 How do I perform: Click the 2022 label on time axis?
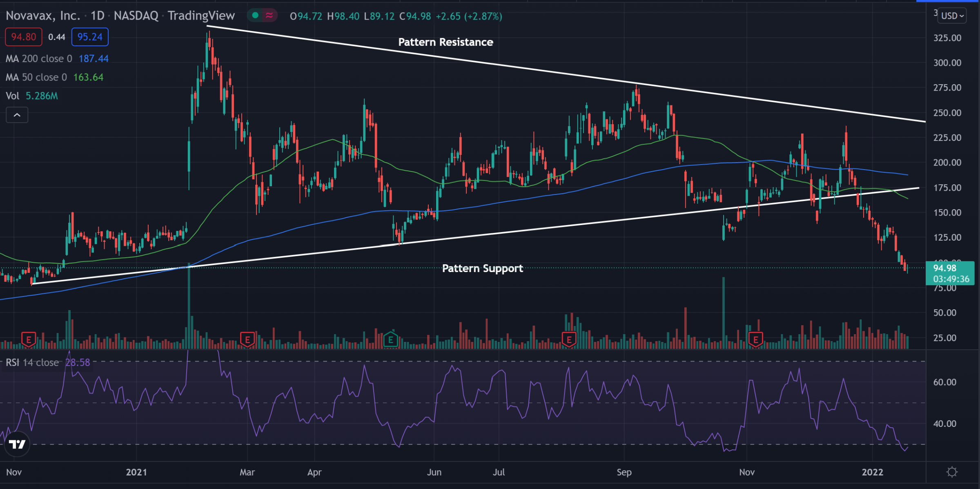click(872, 472)
